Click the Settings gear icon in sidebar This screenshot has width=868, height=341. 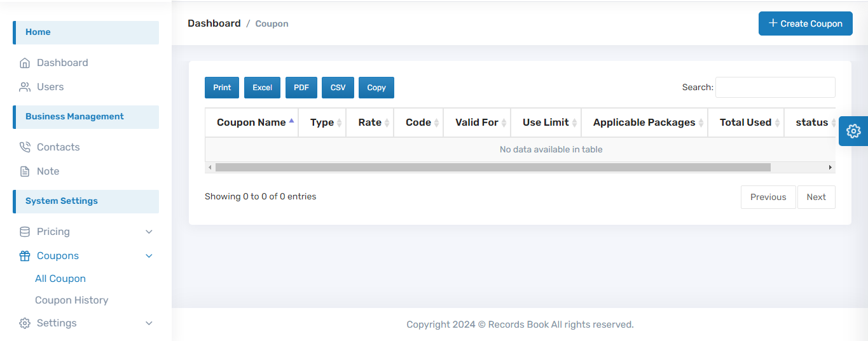(25, 323)
